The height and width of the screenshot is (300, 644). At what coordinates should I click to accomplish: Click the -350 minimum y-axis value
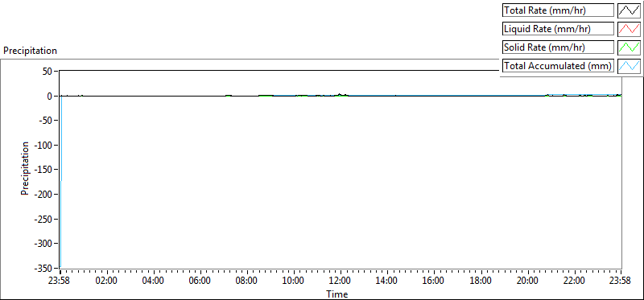click(x=43, y=269)
